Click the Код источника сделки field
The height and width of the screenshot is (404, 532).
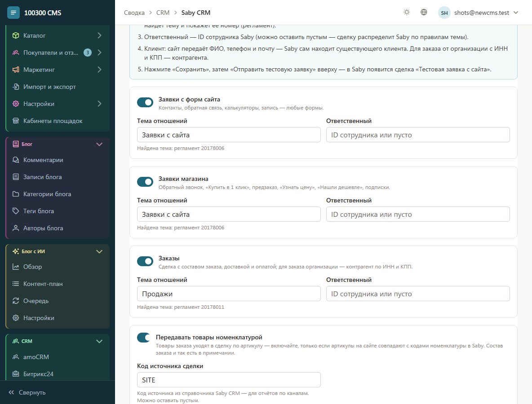pyautogui.click(x=229, y=380)
